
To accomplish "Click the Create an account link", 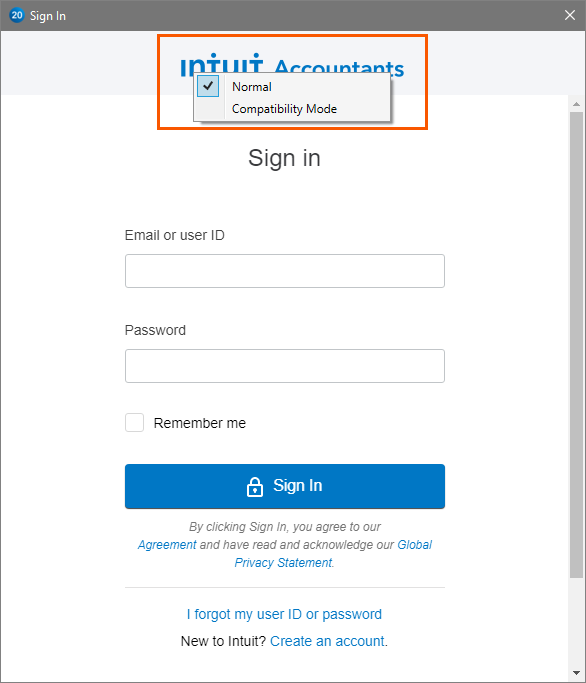I will pos(327,641).
